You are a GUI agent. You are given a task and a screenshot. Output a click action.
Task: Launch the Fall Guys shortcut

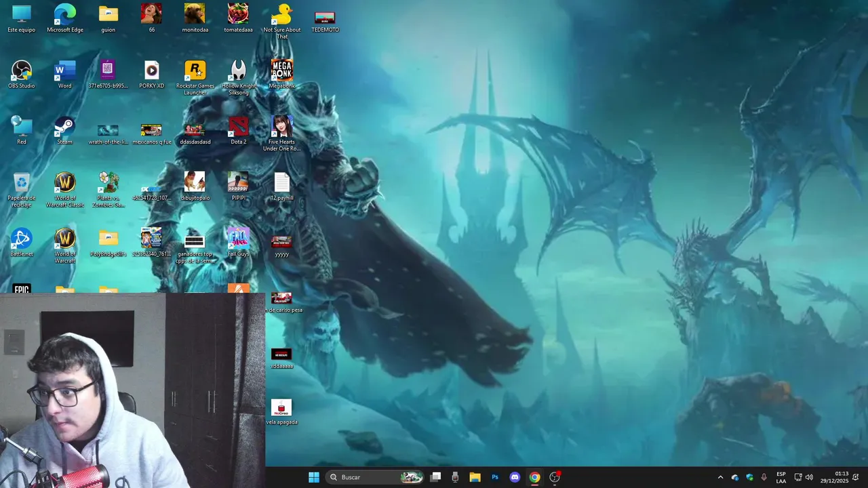[x=238, y=243]
